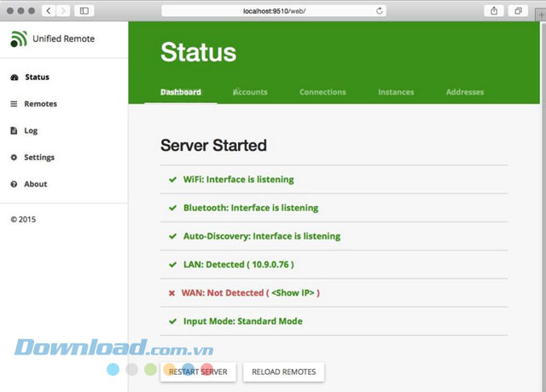This screenshot has height=392, width=546.
Task: Toggle the Safari sidebar button
Action: click(x=84, y=11)
